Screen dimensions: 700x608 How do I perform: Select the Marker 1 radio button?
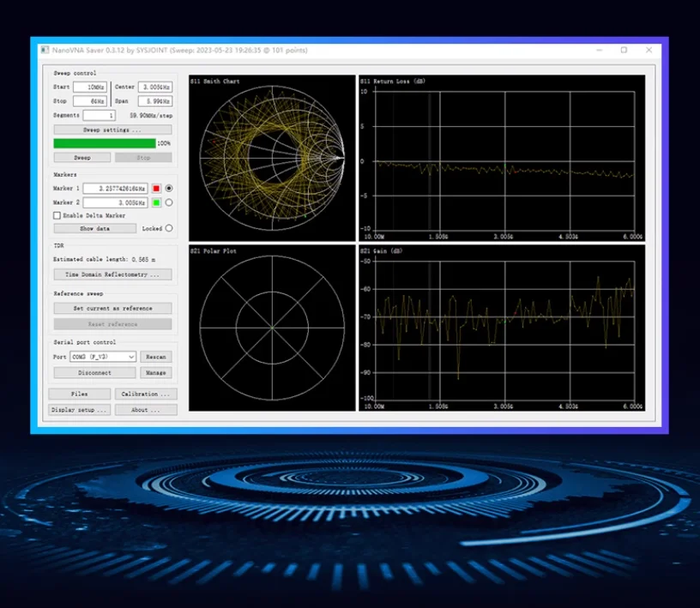click(168, 189)
